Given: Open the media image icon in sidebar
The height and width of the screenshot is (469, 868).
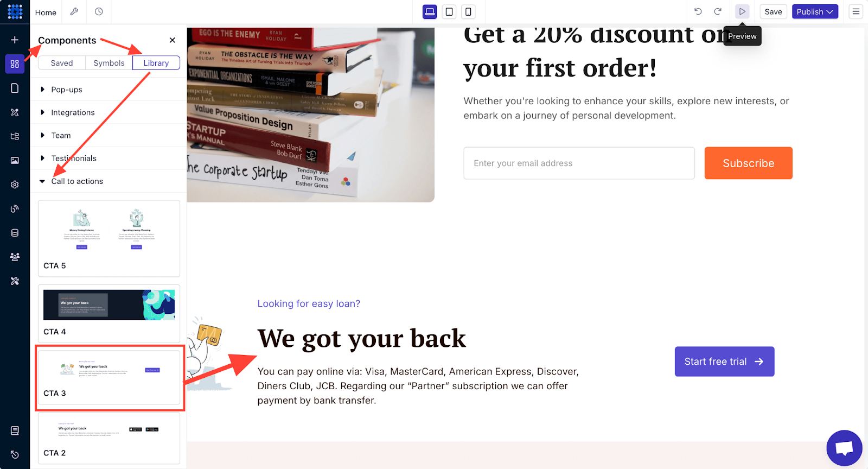Looking at the screenshot, I should click(x=15, y=160).
